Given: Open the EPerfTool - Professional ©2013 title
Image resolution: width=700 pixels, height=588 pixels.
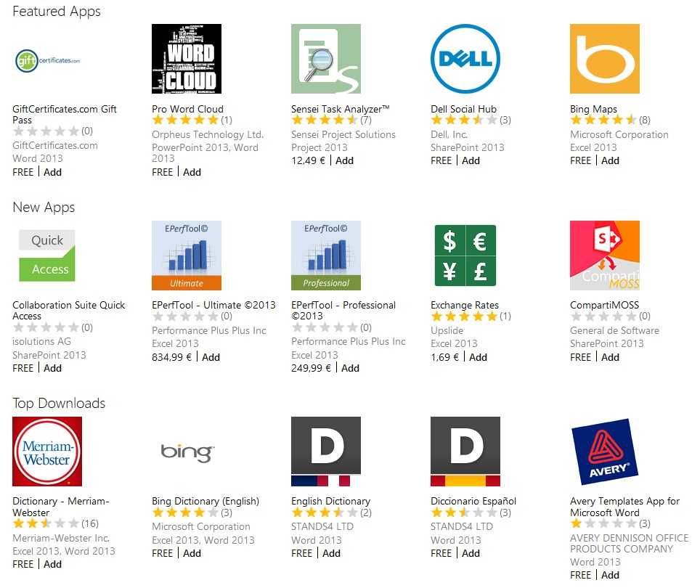Looking at the screenshot, I should pos(343,311).
